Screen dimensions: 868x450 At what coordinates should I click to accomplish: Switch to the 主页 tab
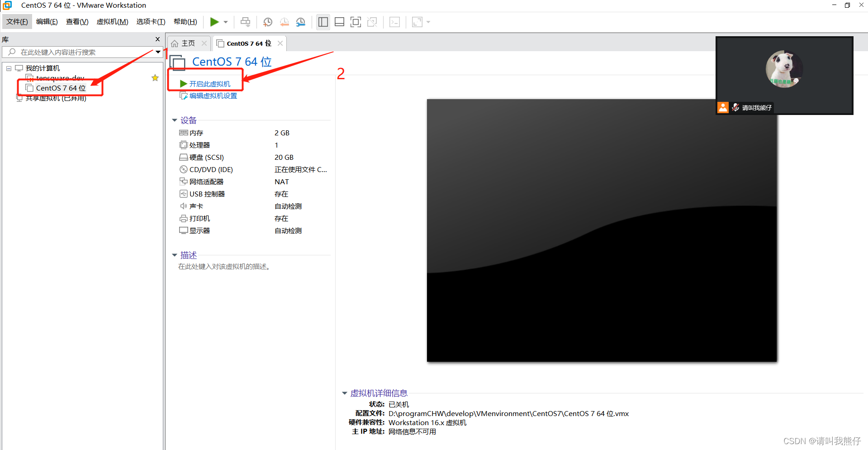tap(186, 43)
